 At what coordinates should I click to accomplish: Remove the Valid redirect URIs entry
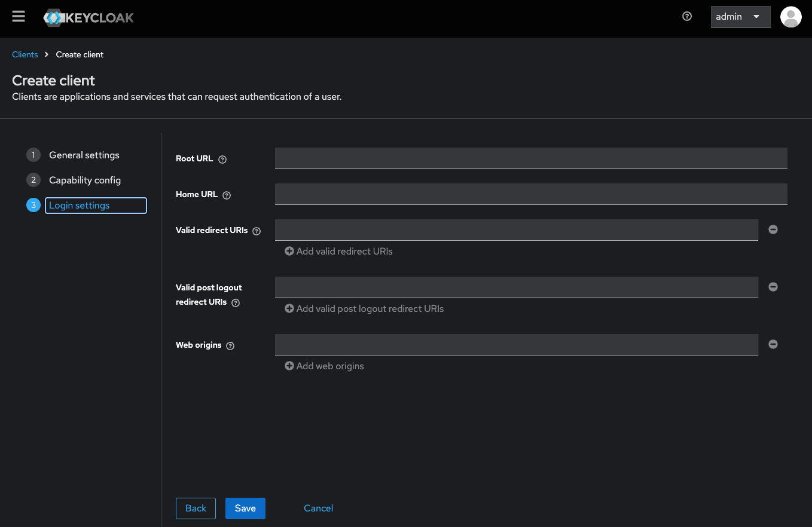point(773,229)
